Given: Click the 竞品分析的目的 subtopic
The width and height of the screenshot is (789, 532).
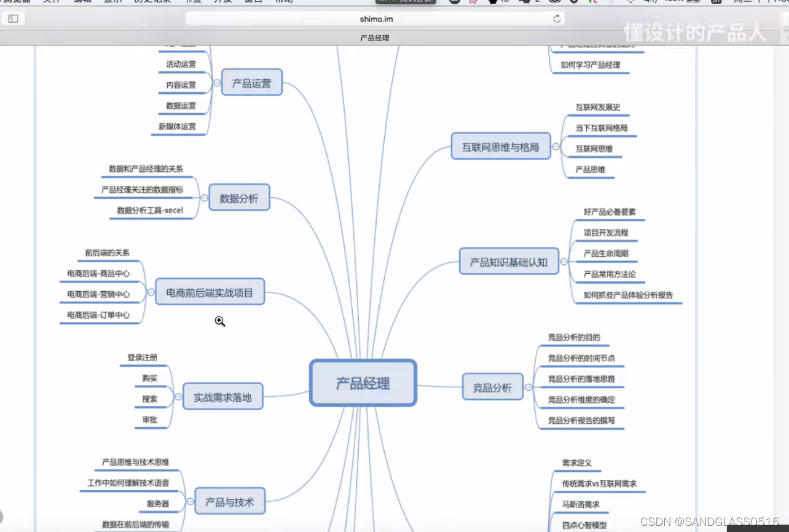Looking at the screenshot, I should (574, 337).
